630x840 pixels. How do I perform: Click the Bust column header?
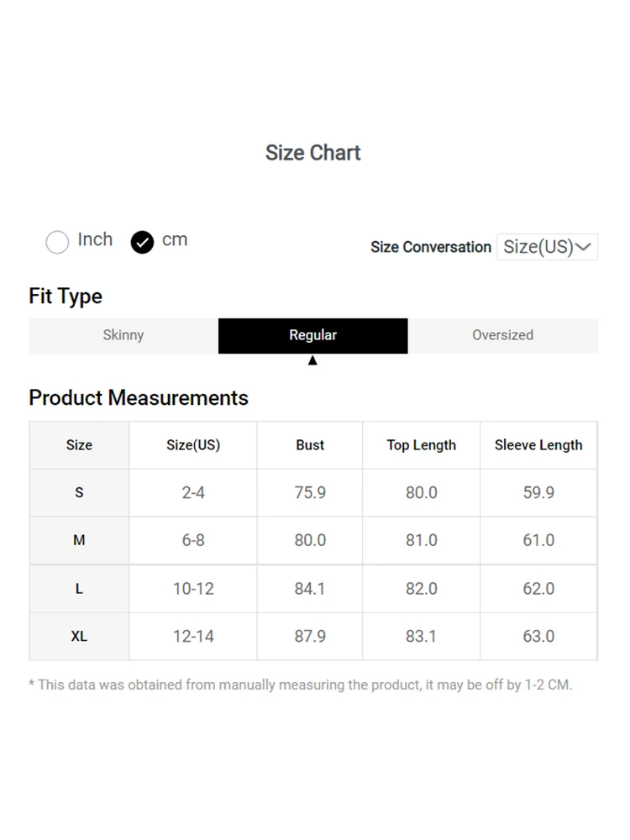pyautogui.click(x=310, y=445)
